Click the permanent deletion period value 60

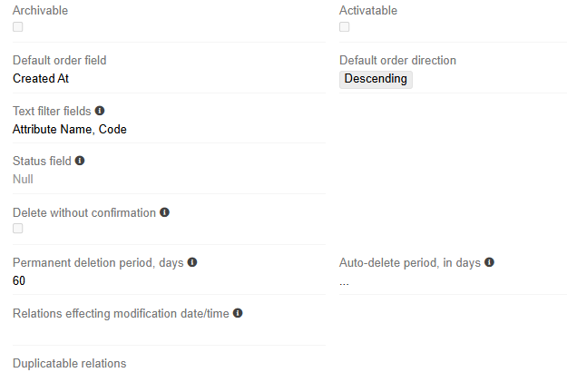19,280
